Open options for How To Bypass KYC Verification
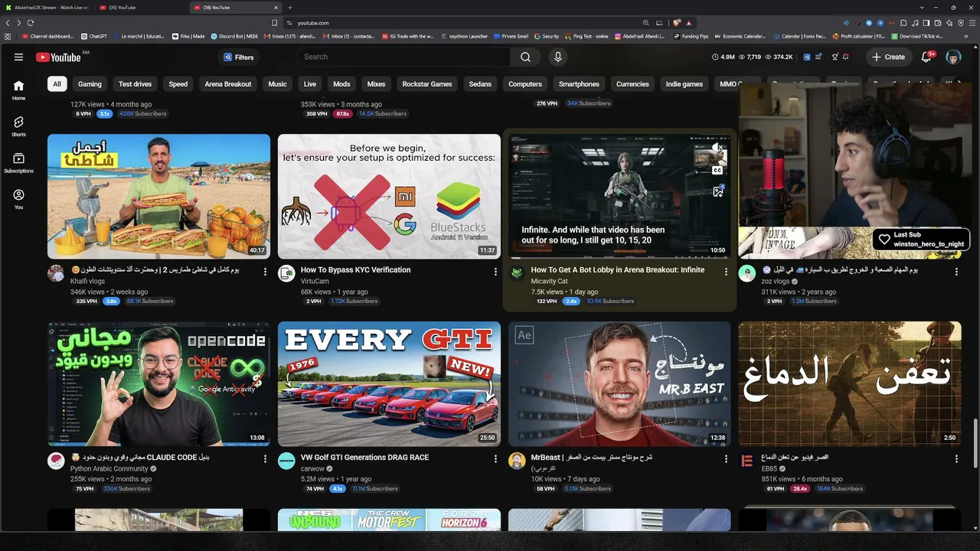 [x=495, y=272]
